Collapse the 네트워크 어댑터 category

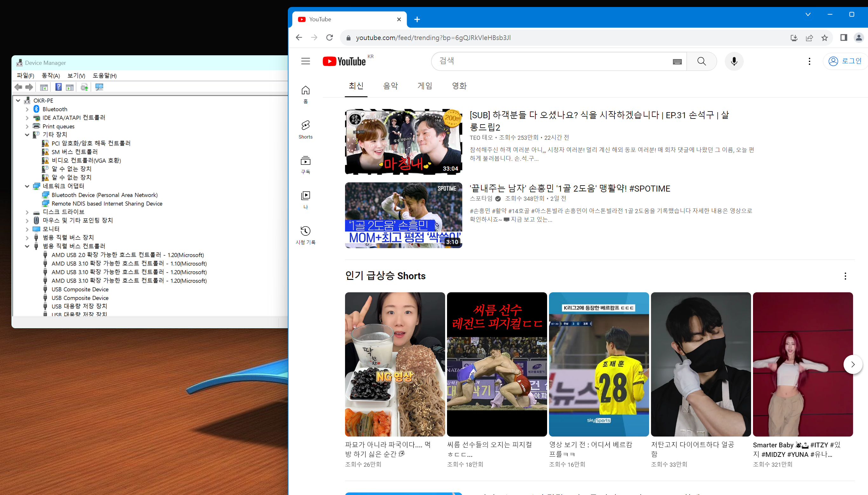[27, 186]
